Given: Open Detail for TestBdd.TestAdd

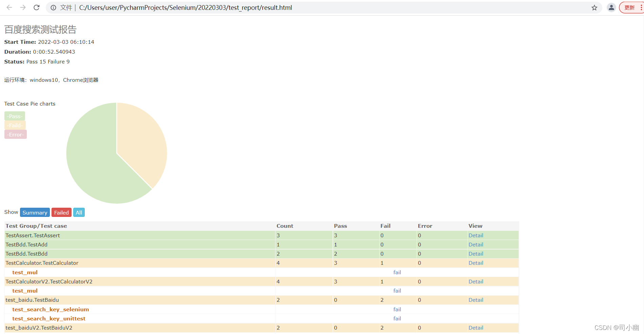Looking at the screenshot, I should pos(476,245).
